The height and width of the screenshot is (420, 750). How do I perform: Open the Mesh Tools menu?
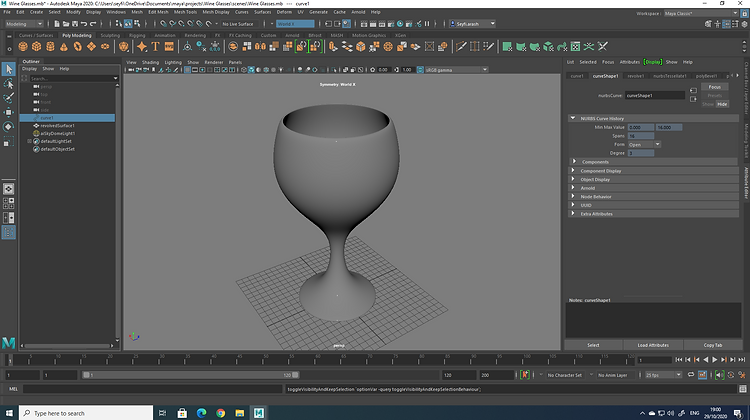tap(185, 12)
